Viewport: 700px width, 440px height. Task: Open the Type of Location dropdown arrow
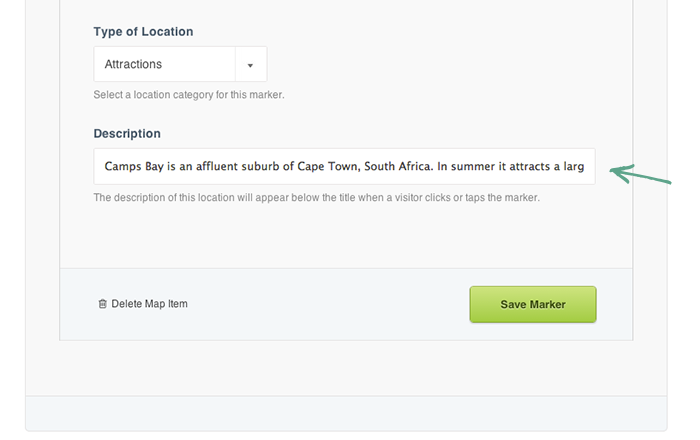pos(250,65)
